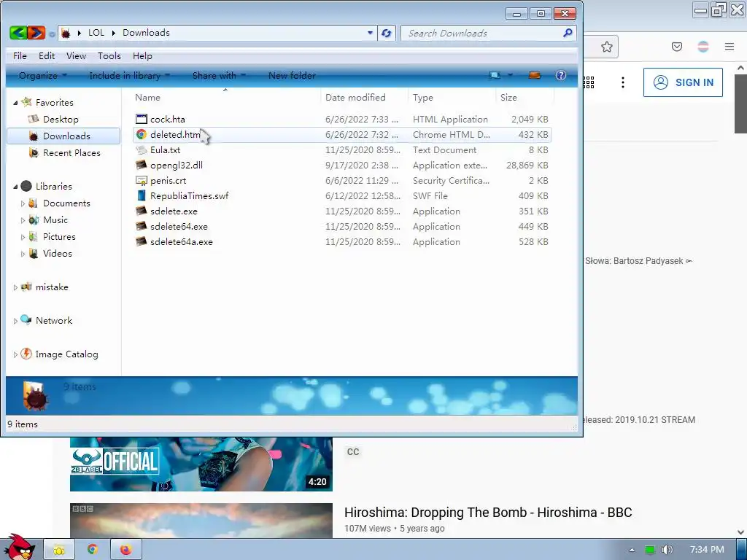Screen dimensions: 747x560
Task: Toggle the preview pane icon
Action: click(535, 75)
